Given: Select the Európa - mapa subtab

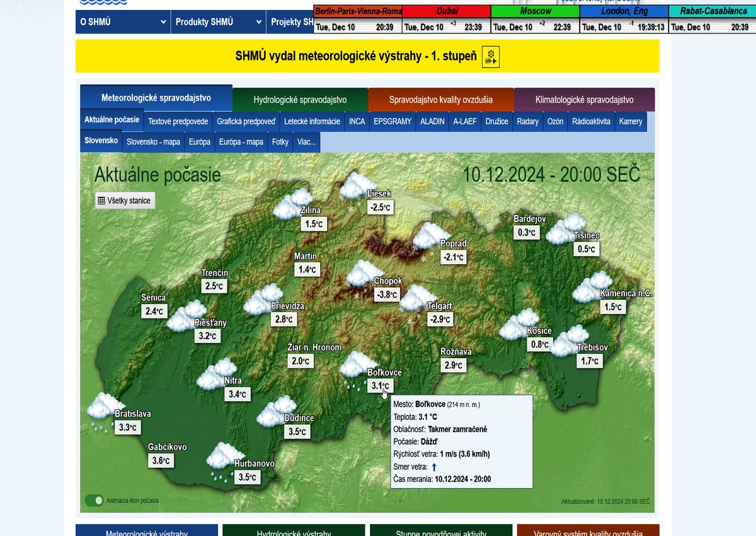Looking at the screenshot, I should click(x=241, y=142).
